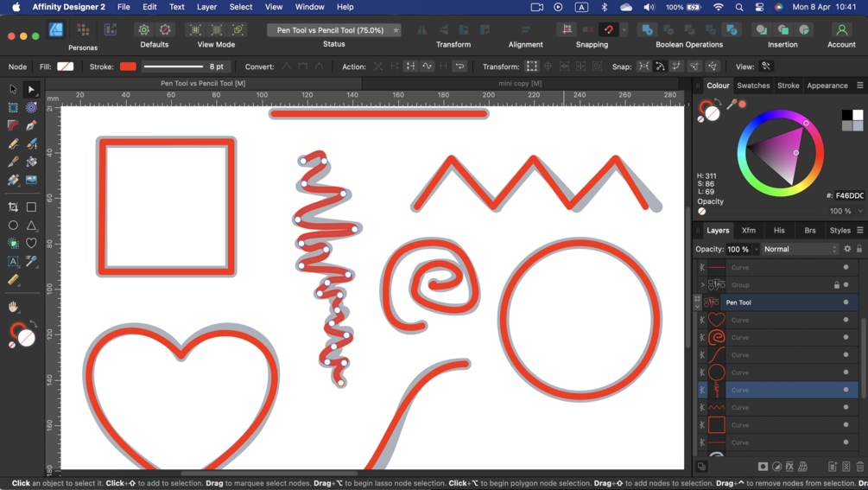Viewport: 868px width, 490px height.
Task: Select the Pen tool
Action: tap(31, 125)
